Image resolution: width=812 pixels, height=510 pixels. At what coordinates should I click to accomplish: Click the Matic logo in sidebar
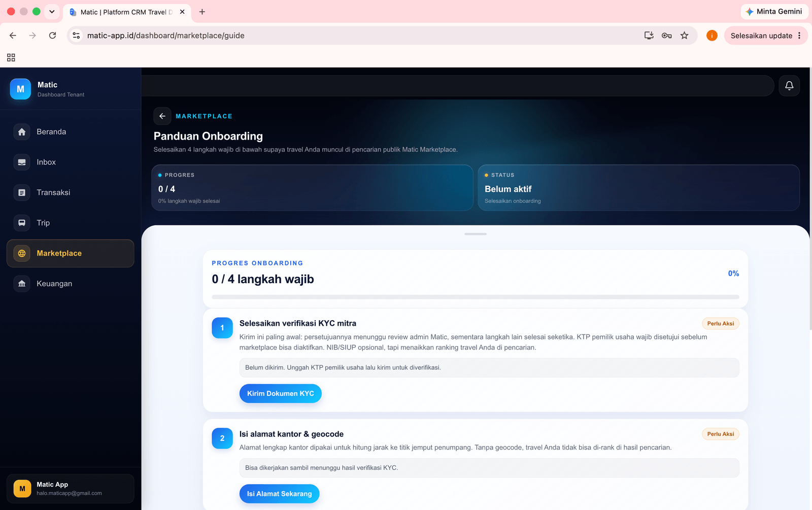tap(20, 89)
